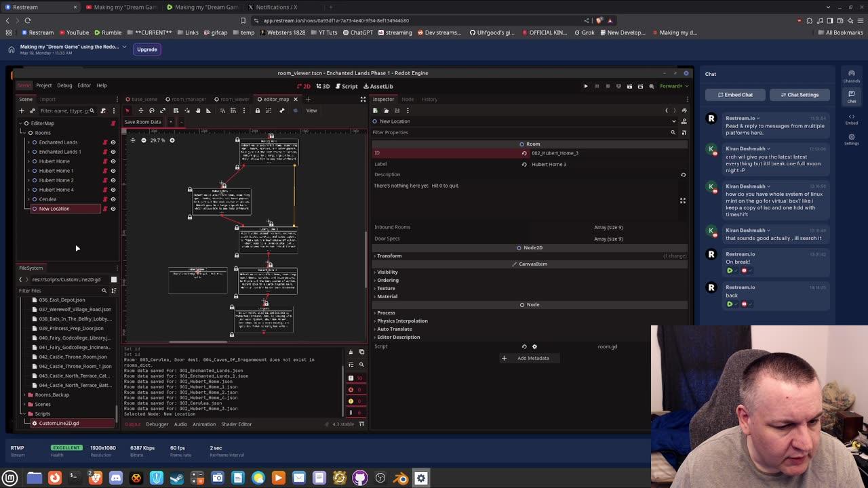Click the distraction-free mode expand icon

[x=363, y=99]
